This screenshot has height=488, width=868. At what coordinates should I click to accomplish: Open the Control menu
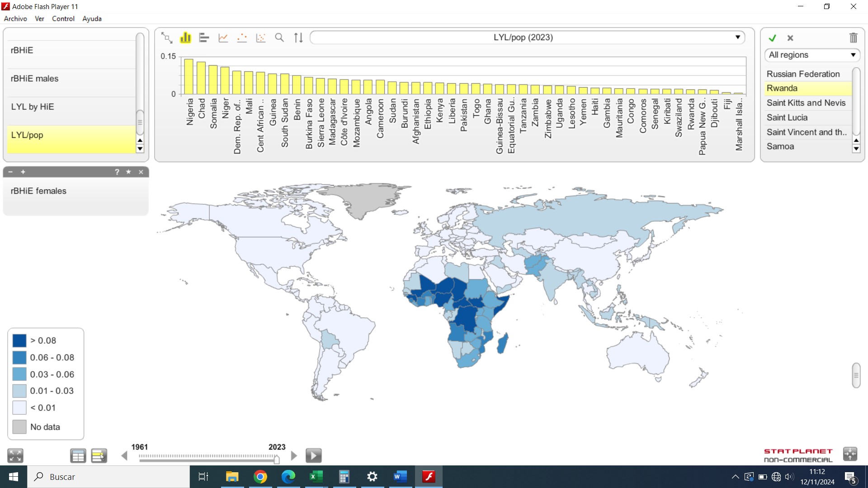tap(63, 19)
